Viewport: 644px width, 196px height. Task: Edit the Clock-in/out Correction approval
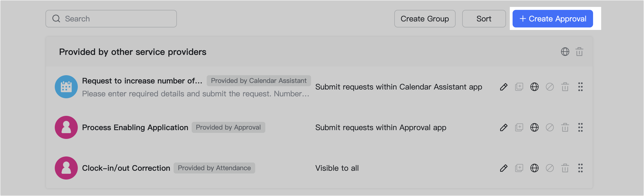point(504,168)
